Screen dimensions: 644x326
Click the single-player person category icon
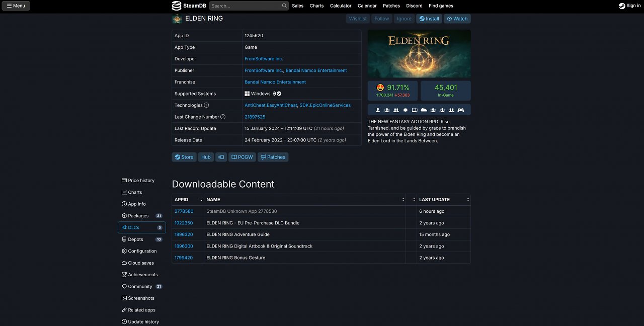click(x=378, y=110)
